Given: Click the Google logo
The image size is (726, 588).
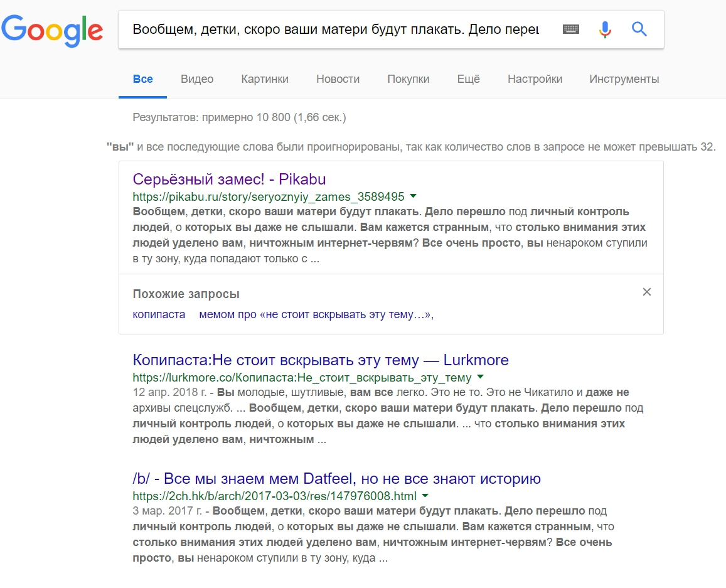Looking at the screenshot, I should tap(52, 30).
